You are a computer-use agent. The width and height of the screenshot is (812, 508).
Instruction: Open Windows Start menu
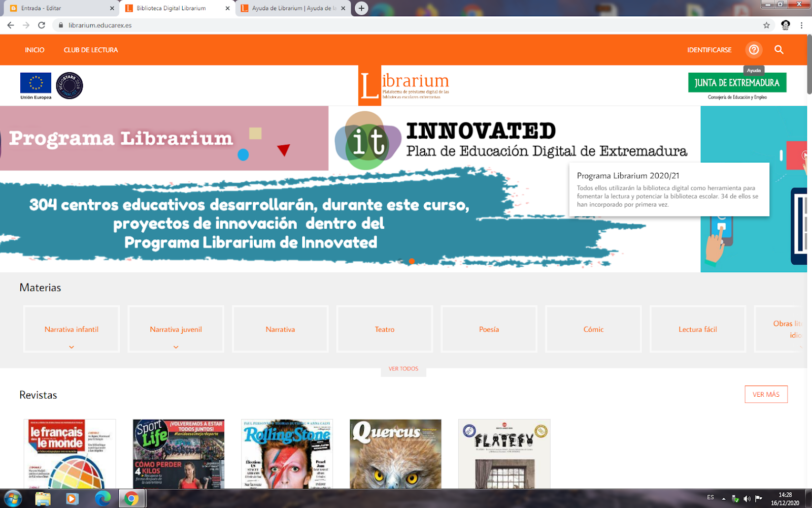[x=13, y=499]
